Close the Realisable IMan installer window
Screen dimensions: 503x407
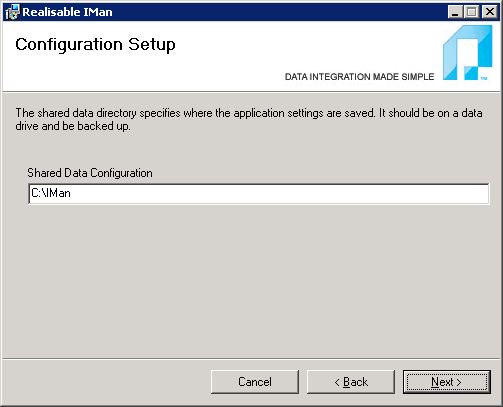(489, 12)
